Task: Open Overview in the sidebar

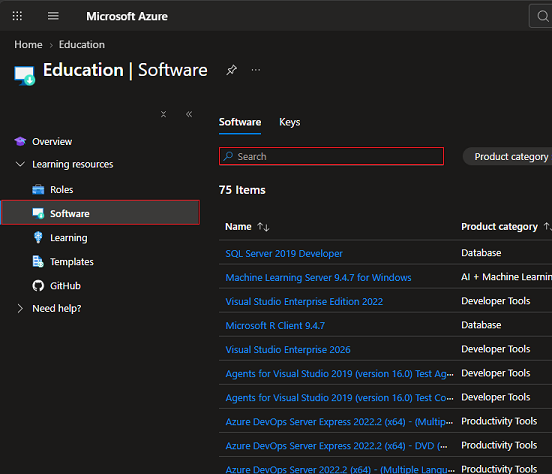Action: point(52,142)
